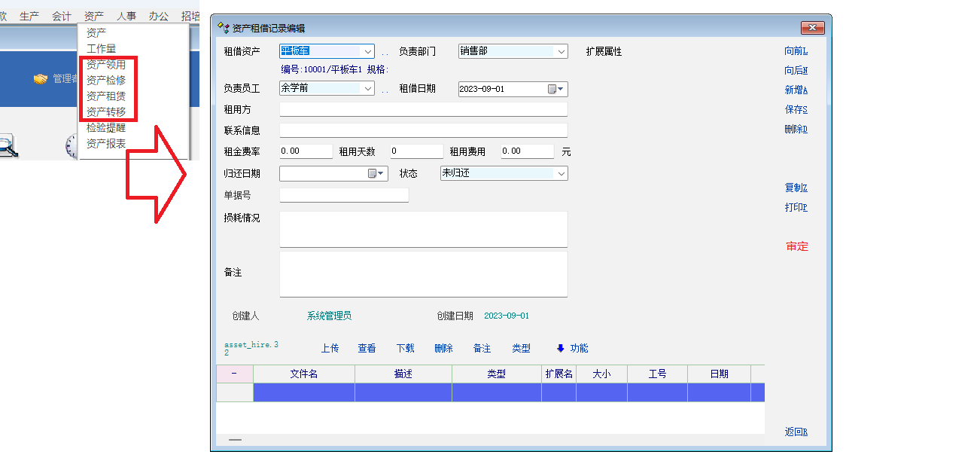Expand the 负责员工 combo box
The height and width of the screenshot is (473, 980).
pos(368,89)
